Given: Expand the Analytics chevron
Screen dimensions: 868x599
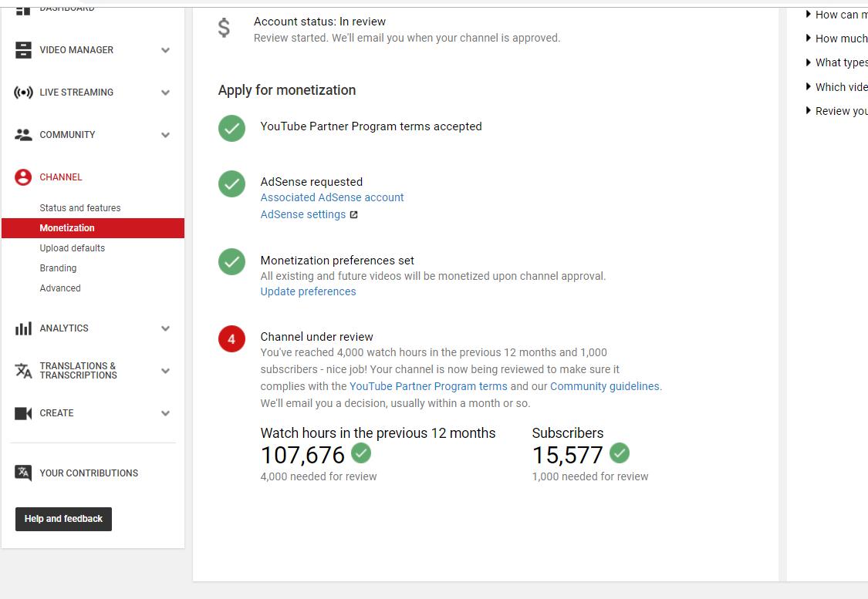Looking at the screenshot, I should click(166, 328).
